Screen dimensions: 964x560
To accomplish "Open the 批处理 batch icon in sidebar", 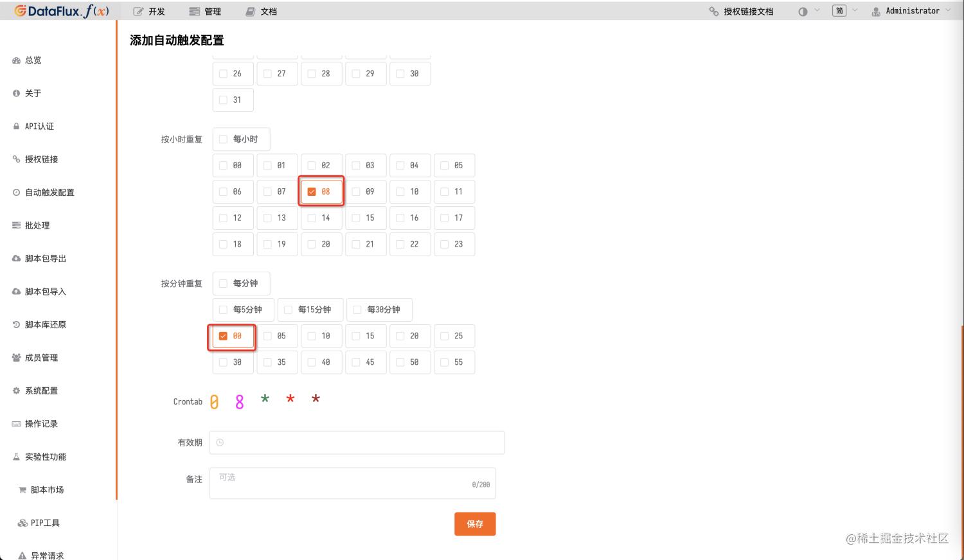I will pos(17,225).
